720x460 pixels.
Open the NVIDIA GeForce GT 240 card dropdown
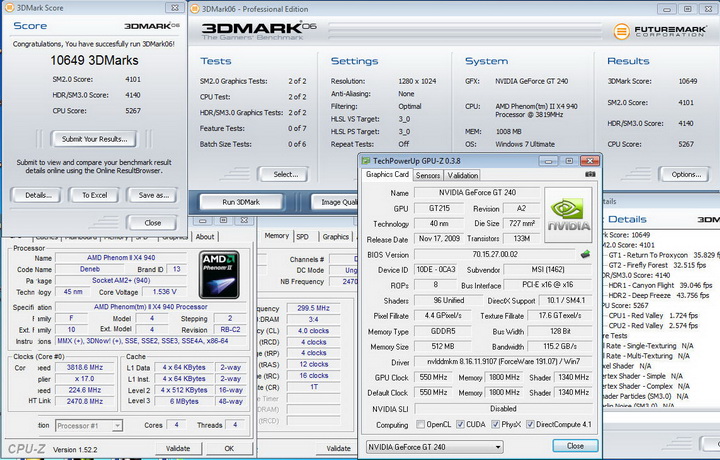pyautogui.click(x=434, y=447)
